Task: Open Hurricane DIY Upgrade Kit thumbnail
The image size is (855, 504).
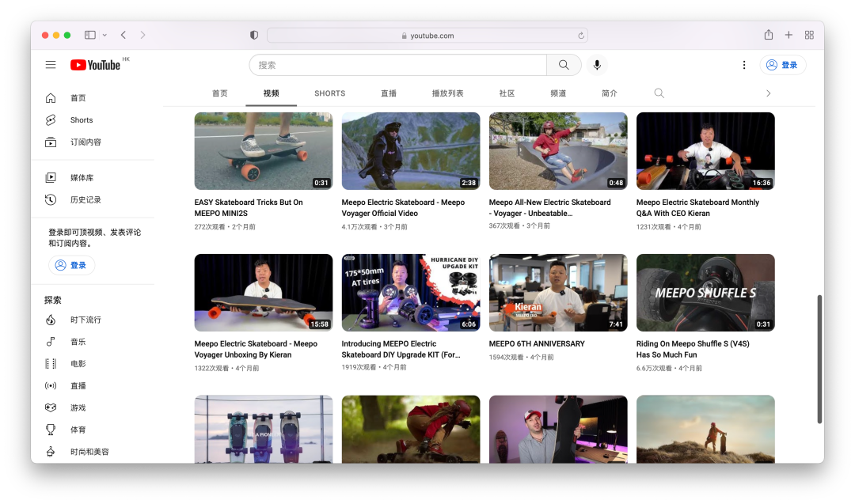Action: pos(411,293)
